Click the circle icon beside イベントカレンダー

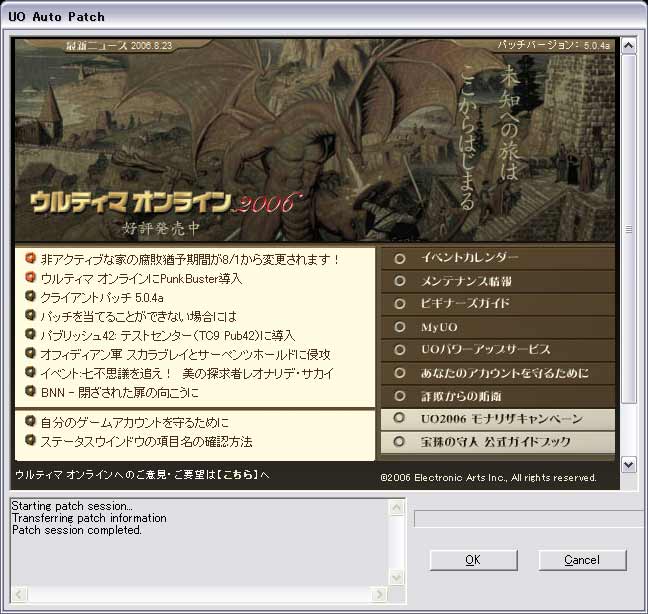click(400, 259)
